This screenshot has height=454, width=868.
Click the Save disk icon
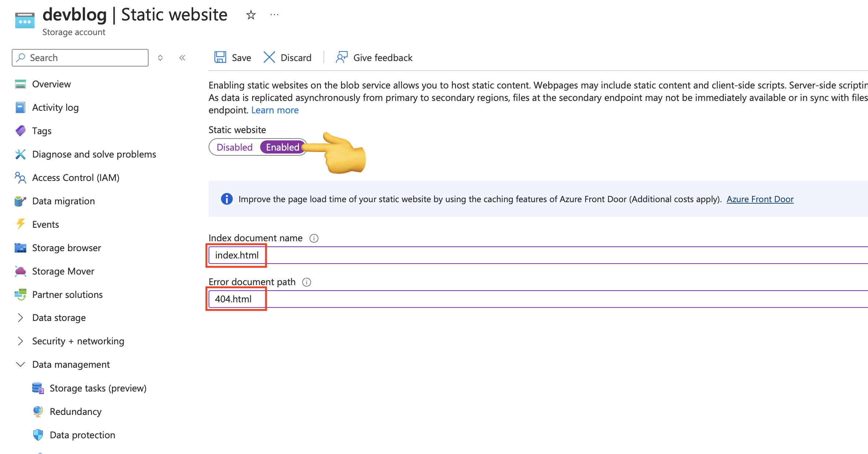pyautogui.click(x=220, y=57)
